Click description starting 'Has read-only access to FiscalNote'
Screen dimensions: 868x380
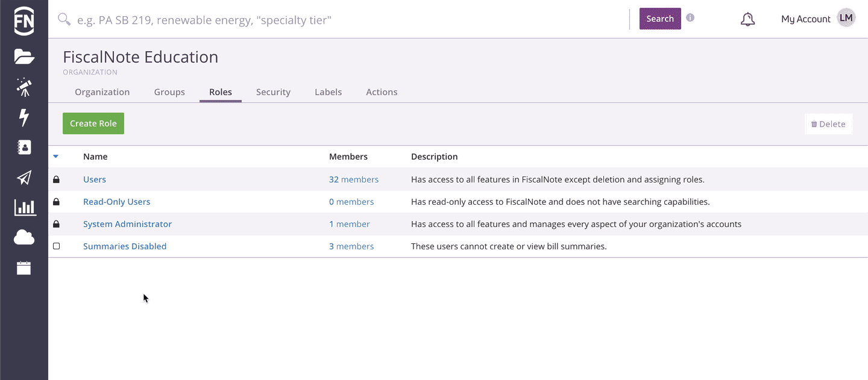561,202
